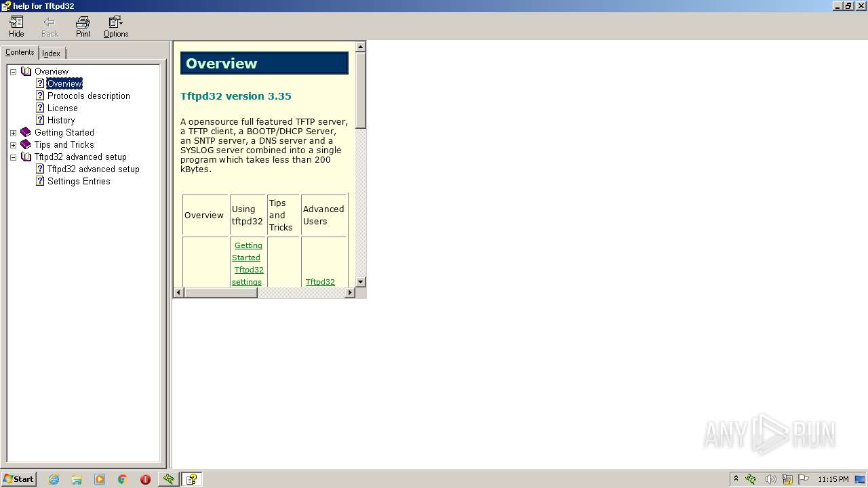The image size is (868, 488).
Task: Click the grayed Back toolbar button
Action: tap(50, 27)
